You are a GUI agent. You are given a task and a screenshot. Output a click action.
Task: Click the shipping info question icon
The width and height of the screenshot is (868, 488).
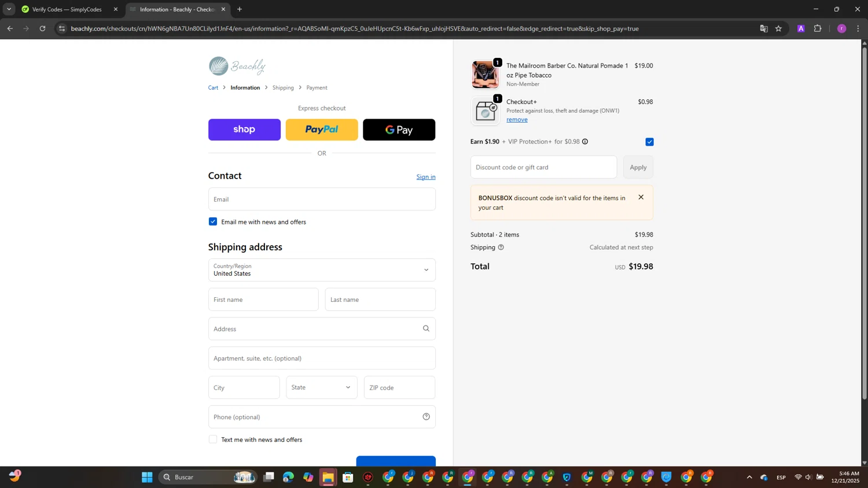[x=501, y=247]
